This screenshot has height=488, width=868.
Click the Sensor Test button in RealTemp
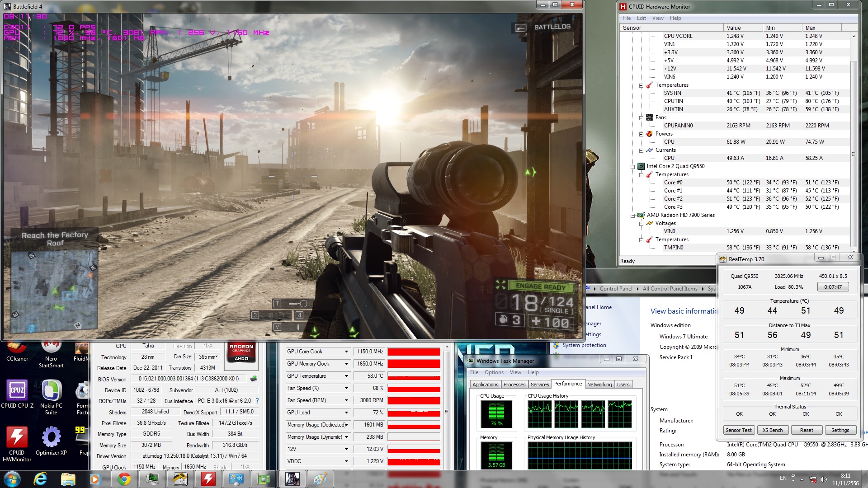[738, 430]
